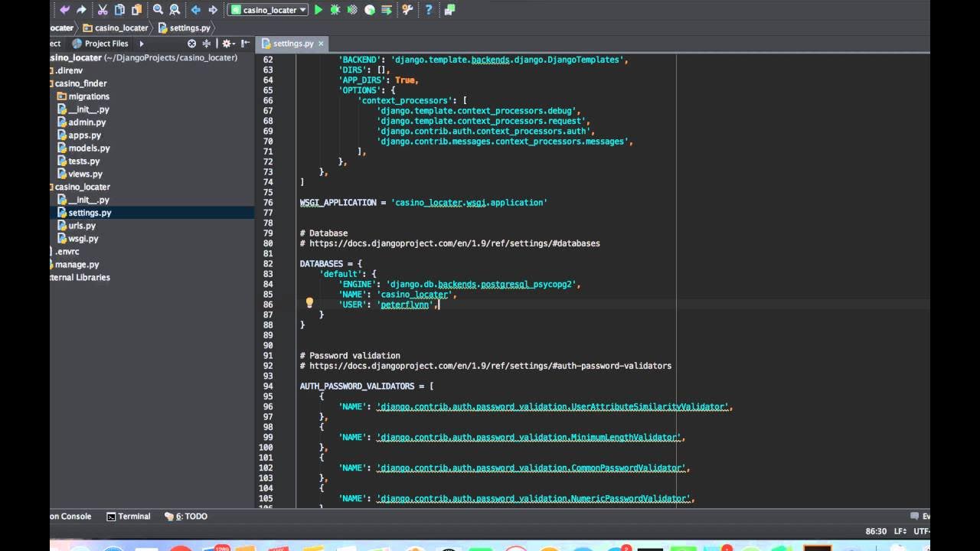Switch to the Project Files view tab
980x551 pixels.
click(x=100, y=44)
